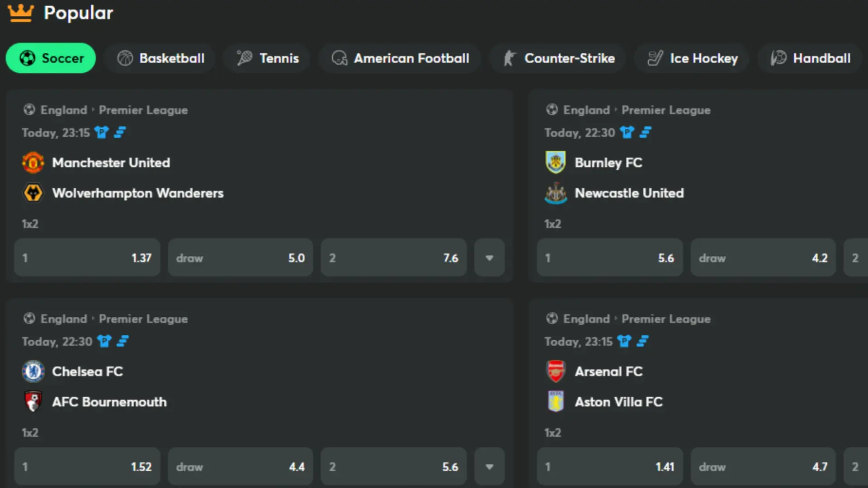
Task: Open Premier League link above Burnley match
Action: click(665, 110)
